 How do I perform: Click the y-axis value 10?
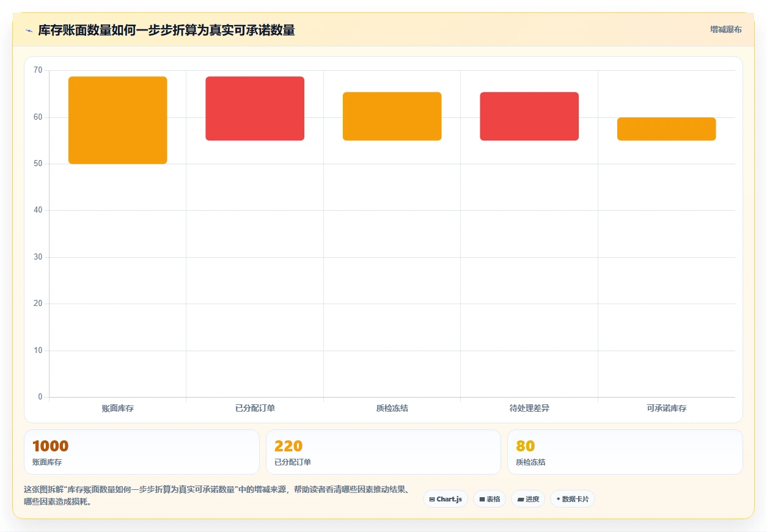(38, 351)
